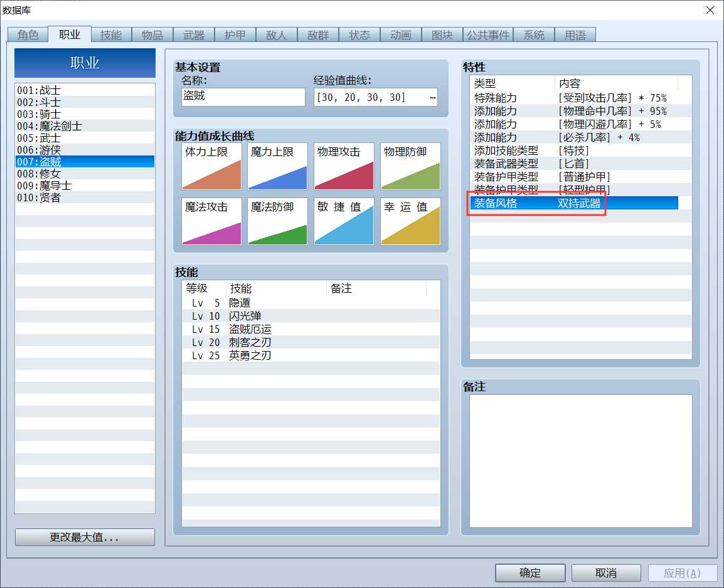The height and width of the screenshot is (588, 724).
Task: Open the 魔法攻击 growth curve thumbnail
Action: pyautogui.click(x=211, y=221)
